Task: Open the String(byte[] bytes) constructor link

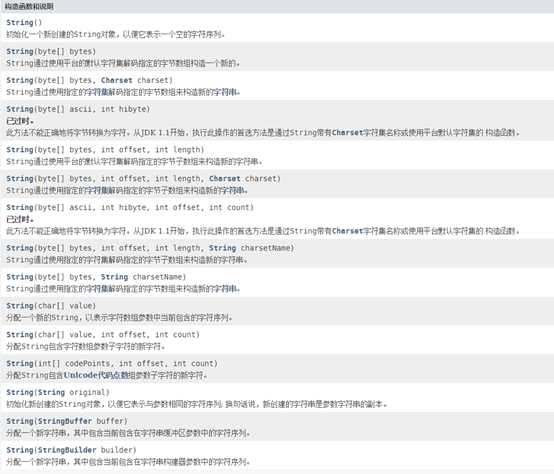Action: (20, 52)
